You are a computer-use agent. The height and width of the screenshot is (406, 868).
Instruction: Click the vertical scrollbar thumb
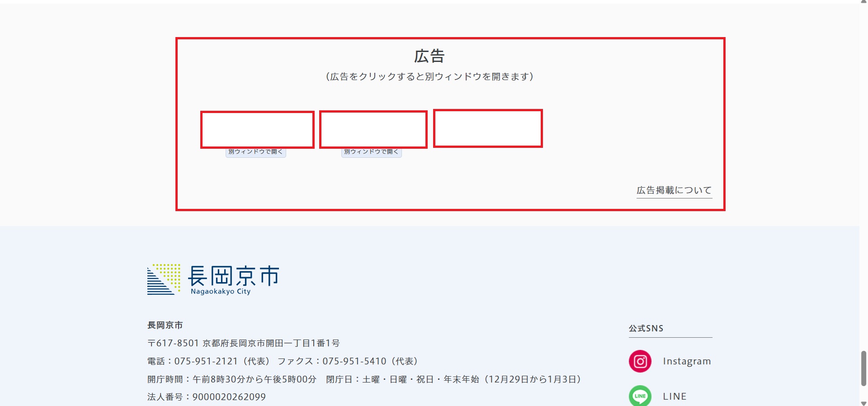[863, 368]
